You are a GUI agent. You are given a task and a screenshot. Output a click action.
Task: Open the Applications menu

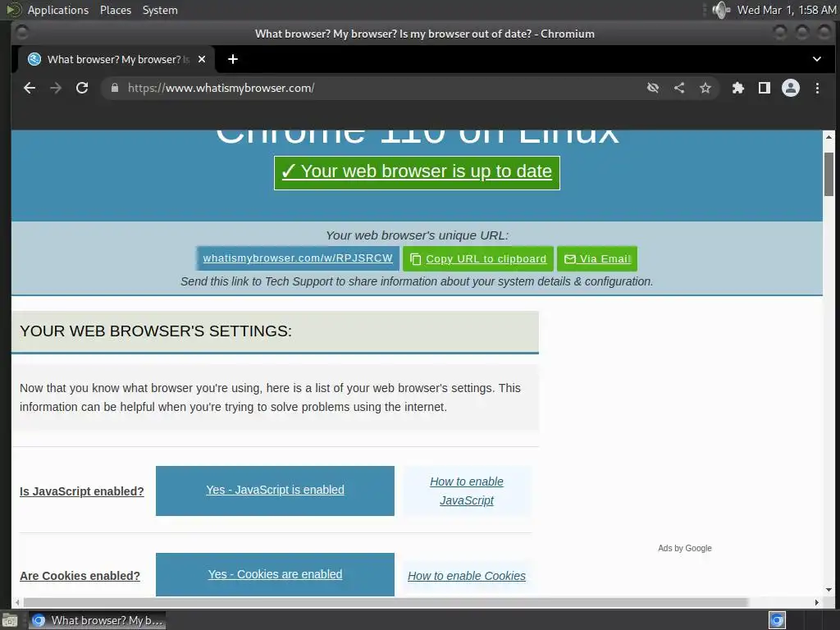[x=58, y=10]
